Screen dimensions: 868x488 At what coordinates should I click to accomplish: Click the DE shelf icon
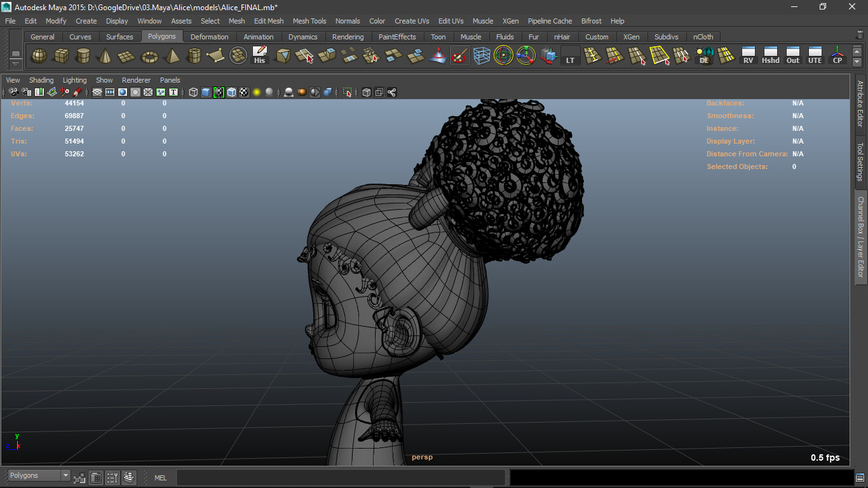(x=704, y=57)
